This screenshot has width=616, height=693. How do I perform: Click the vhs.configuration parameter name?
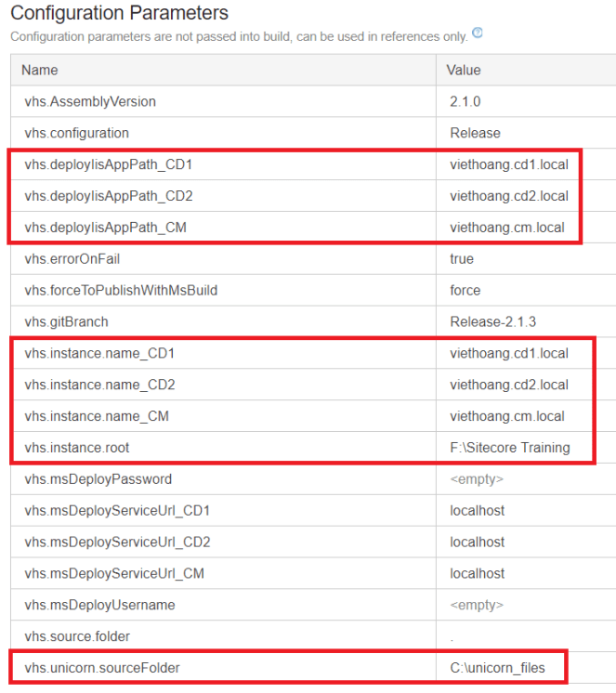pyautogui.click(x=76, y=133)
